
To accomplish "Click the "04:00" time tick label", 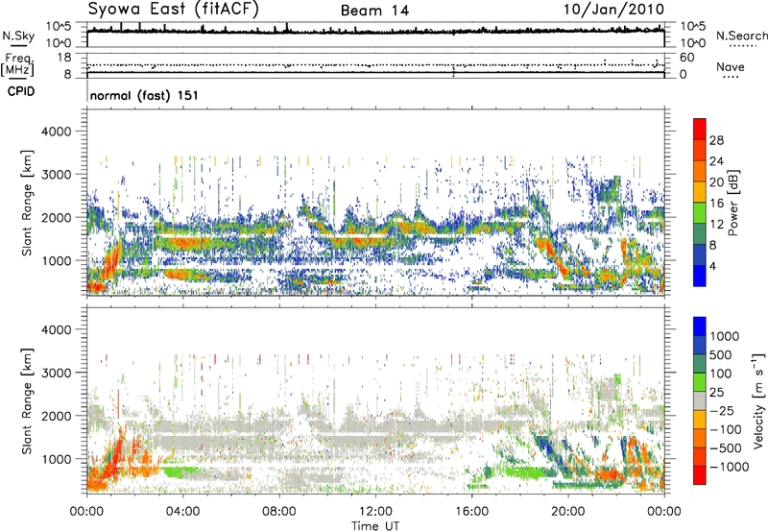I will [x=182, y=512].
